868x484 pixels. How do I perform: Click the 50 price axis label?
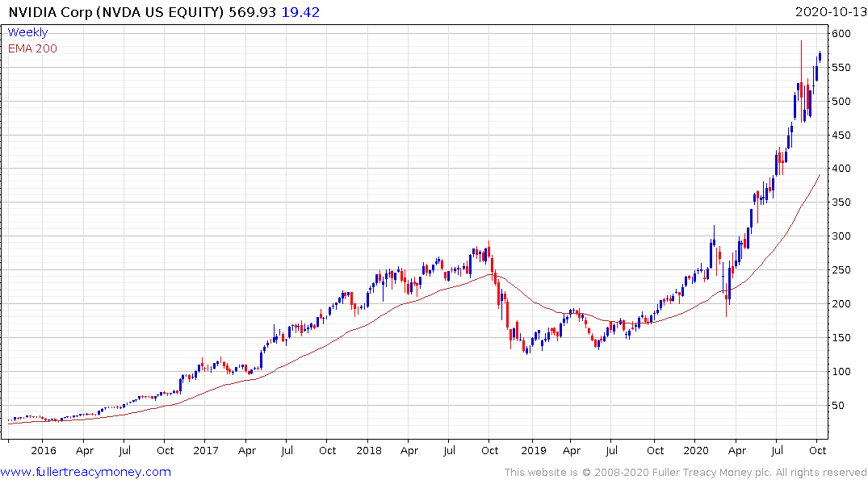(838, 406)
